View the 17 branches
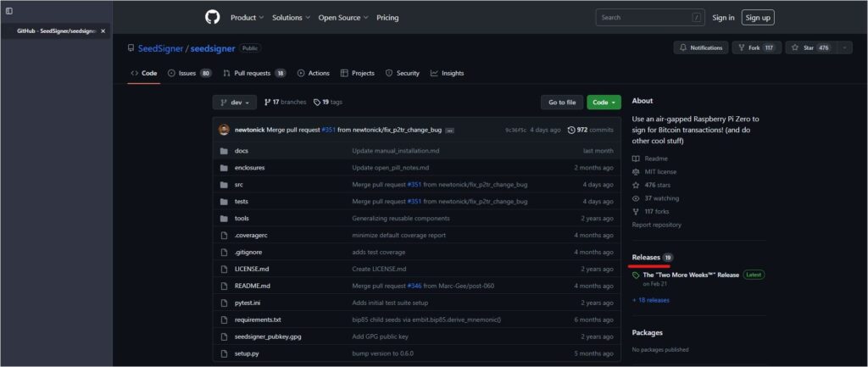 coord(285,103)
